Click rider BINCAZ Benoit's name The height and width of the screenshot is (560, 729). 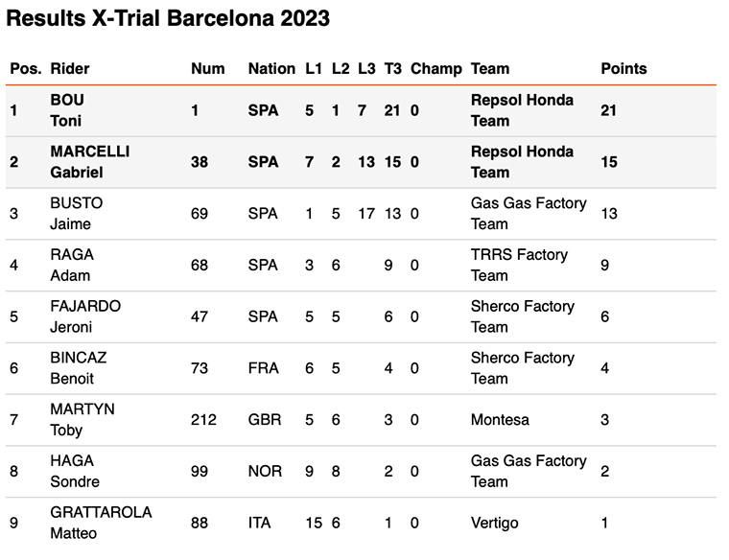78,368
